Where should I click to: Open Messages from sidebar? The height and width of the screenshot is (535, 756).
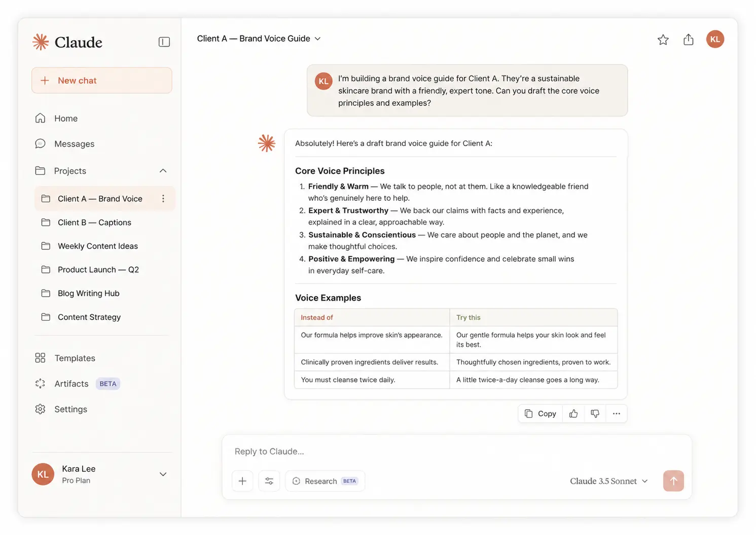pyautogui.click(x=74, y=144)
